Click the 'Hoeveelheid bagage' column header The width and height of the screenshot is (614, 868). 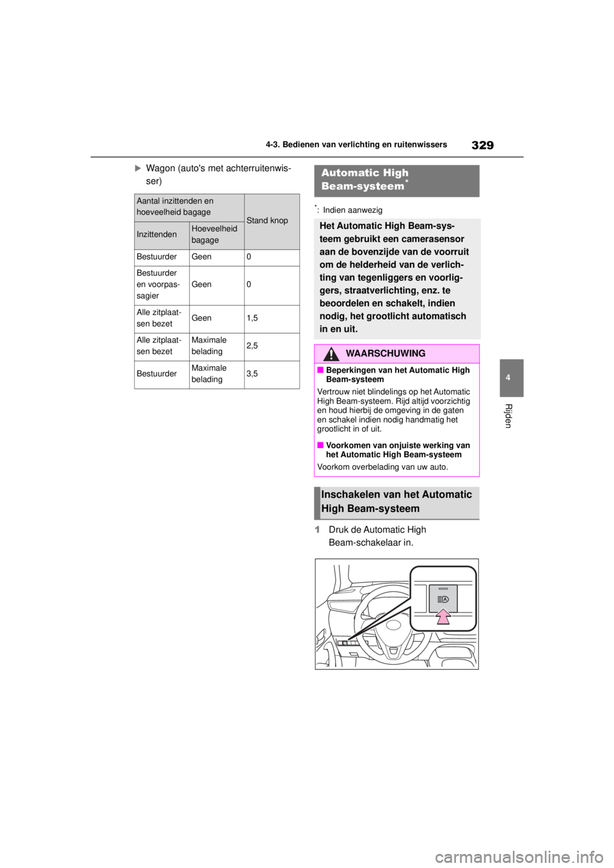pyautogui.click(x=217, y=235)
